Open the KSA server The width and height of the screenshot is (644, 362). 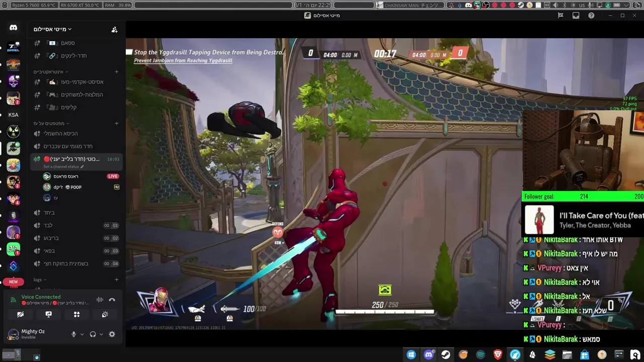[x=14, y=115]
